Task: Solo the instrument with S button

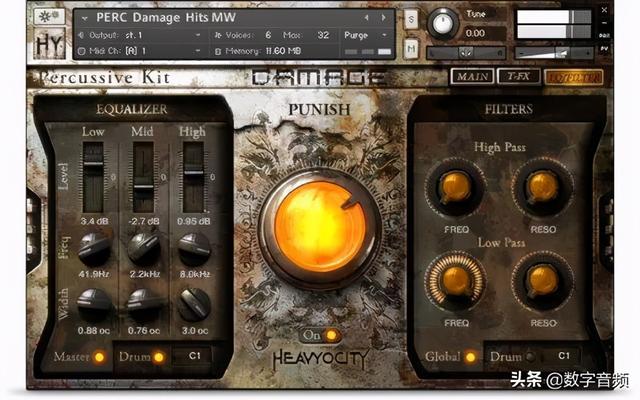Action: pyautogui.click(x=411, y=19)
